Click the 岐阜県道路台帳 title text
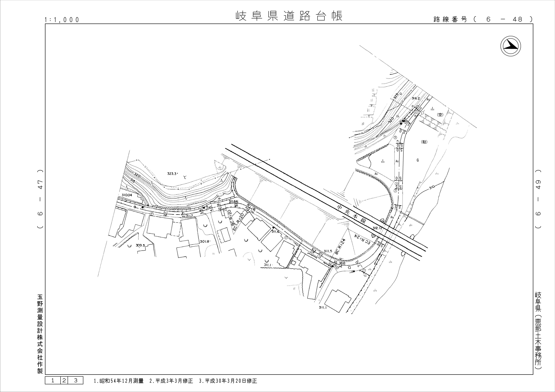 point(289,16)
